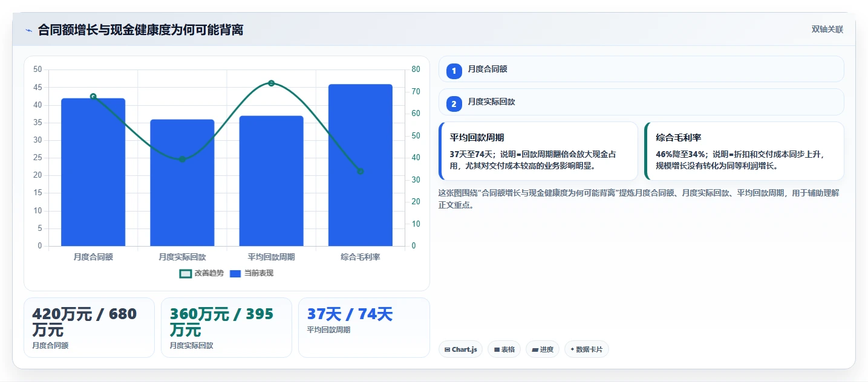Click the Chart.js tag
The width and height of the screenshot is (868, 382).
pos(460,349)
